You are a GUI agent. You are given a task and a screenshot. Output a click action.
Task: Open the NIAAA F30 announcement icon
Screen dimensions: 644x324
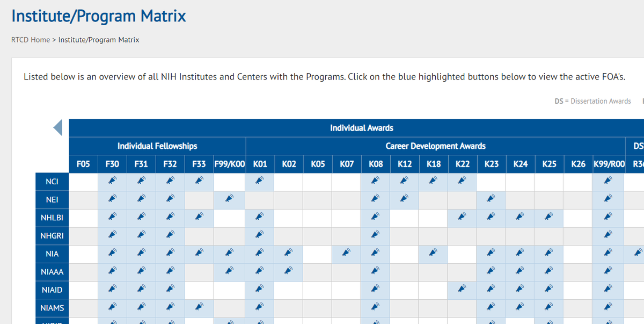pyautogui.click(x=112, y=271)
